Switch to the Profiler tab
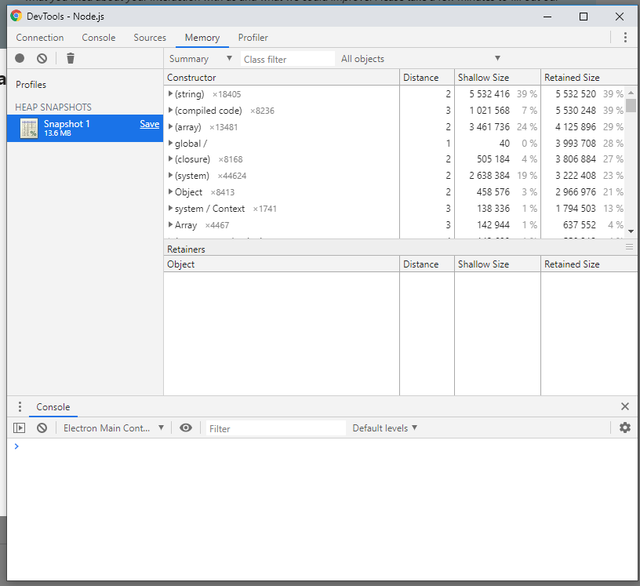 click(x=253, y=38)
